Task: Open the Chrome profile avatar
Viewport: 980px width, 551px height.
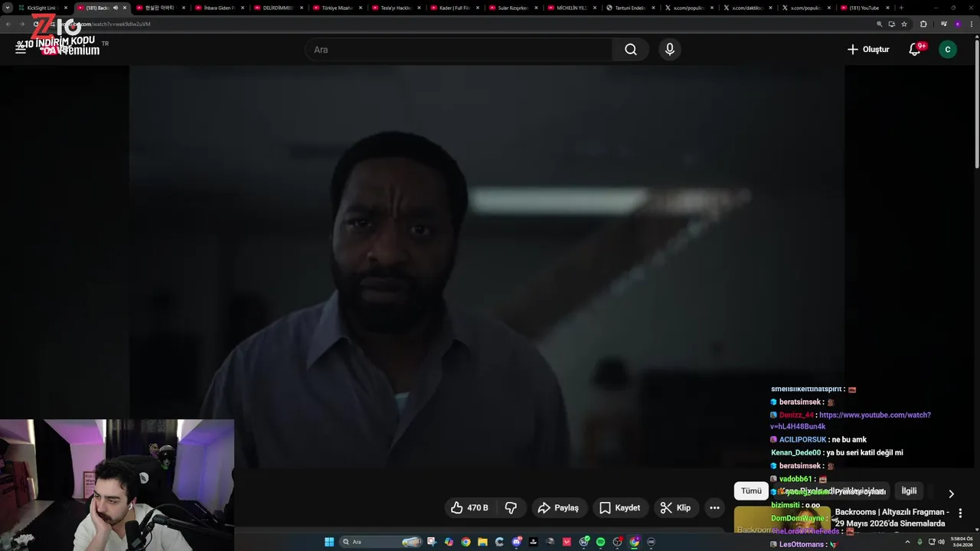Action: (x=958, y=24)
